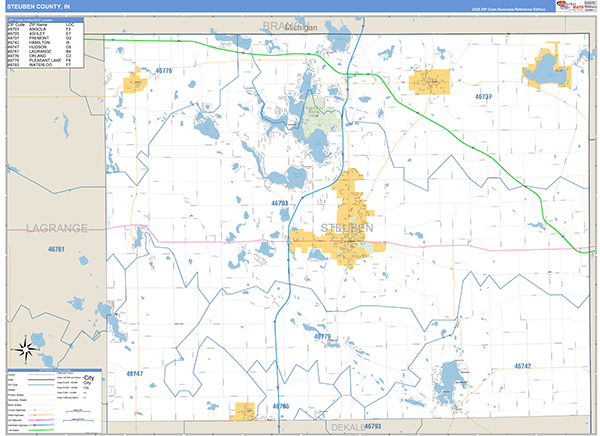Click the ZIP Code Business Reference Edition subtitle
Image resolution: width=600 pixels, height=436 pixels.
point(509,9)
